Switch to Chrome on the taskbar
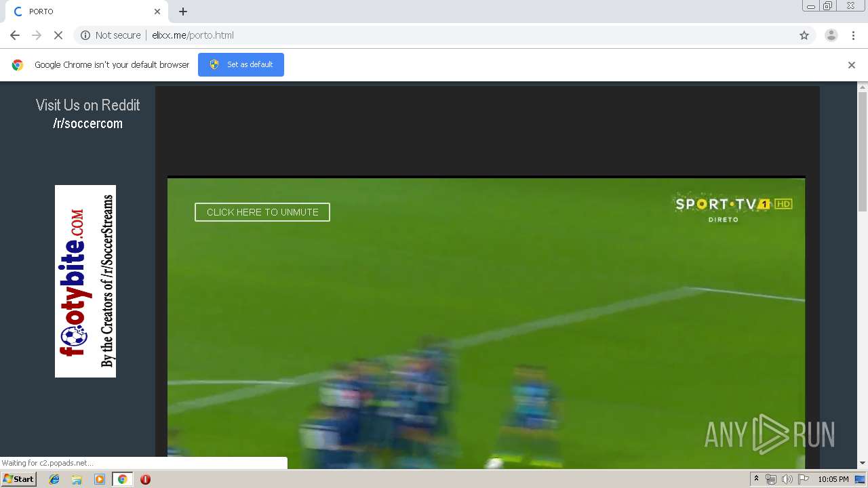The image size is (868, 488). 122,479
